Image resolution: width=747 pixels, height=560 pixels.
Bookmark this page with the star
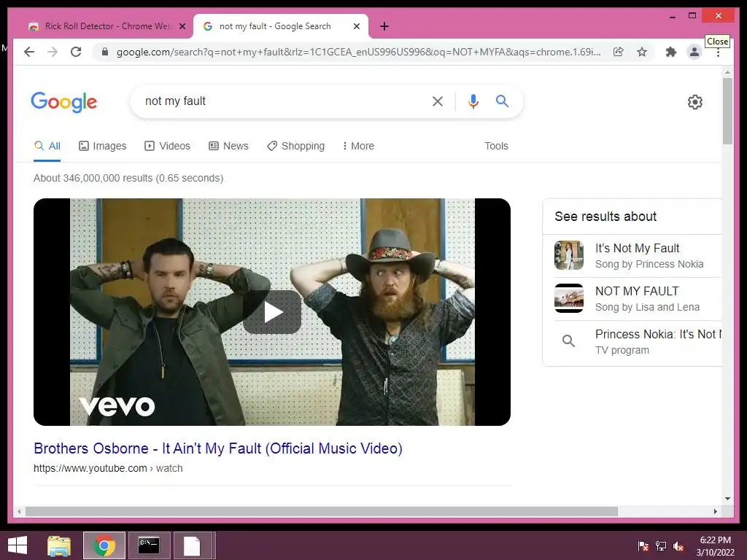coord(642,52)
